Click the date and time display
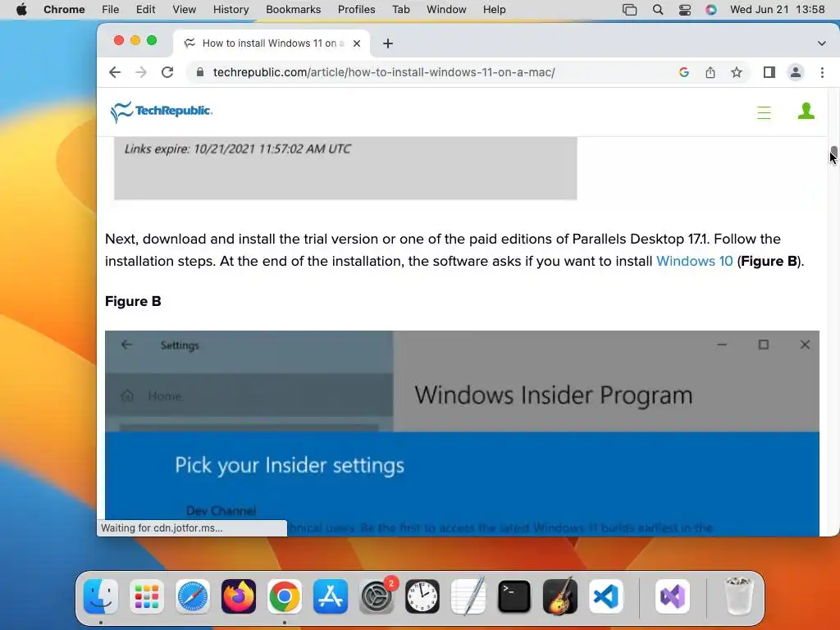Screen dimensions: 840x630 pos(778,10)
